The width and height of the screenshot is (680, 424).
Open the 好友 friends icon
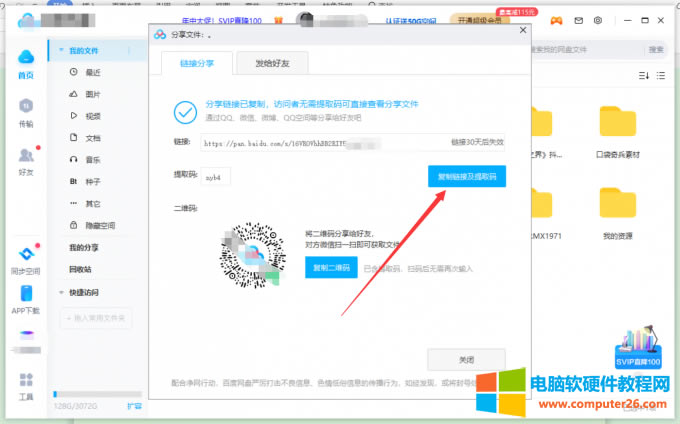[x=25, y=160]
